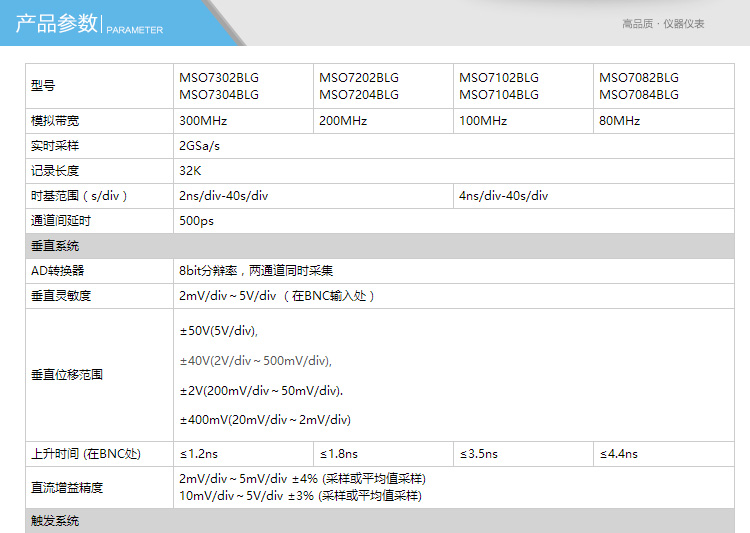750x533 pixels.
Task: Click the MSO7084BLG model name
Action: (638, 95)
